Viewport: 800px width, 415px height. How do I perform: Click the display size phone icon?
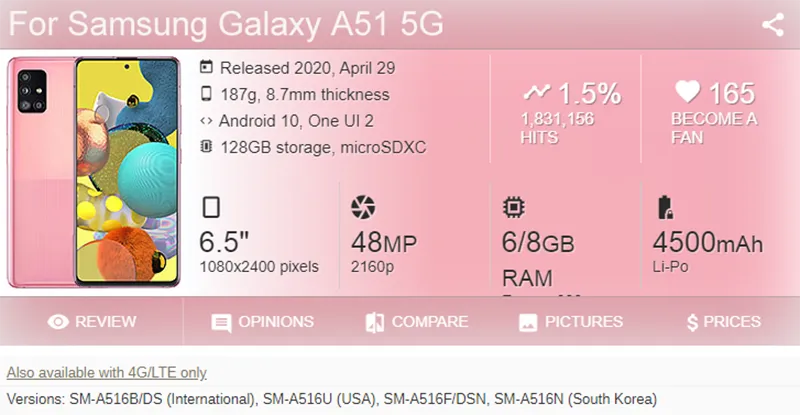click(x=211, y=208)
